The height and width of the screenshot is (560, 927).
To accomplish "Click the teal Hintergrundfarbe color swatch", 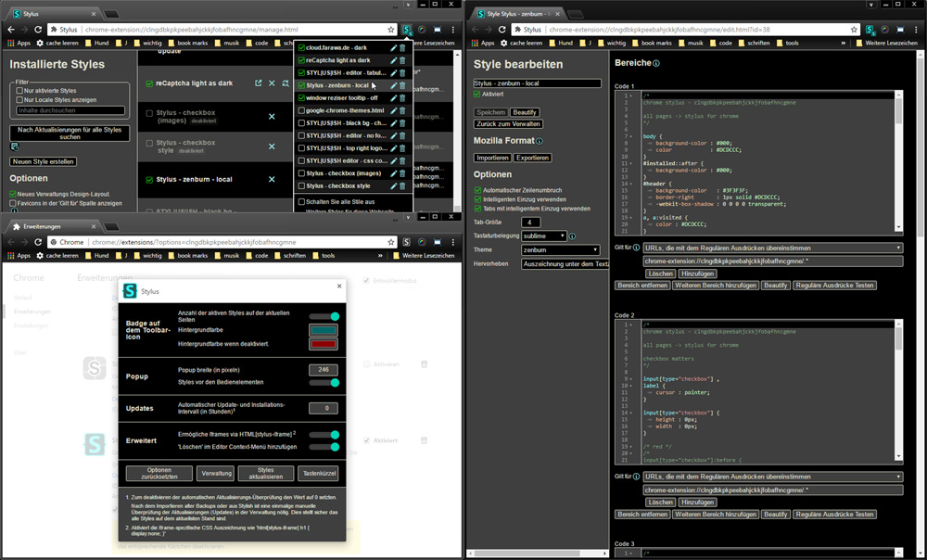I will [x=324, y=330].
